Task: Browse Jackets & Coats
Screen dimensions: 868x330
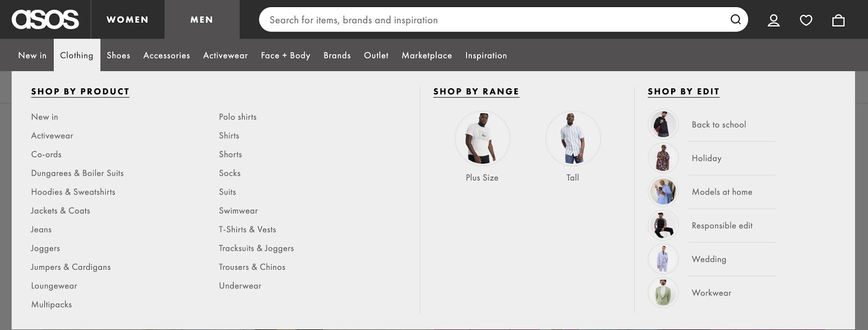Action: tap(61, 211)
